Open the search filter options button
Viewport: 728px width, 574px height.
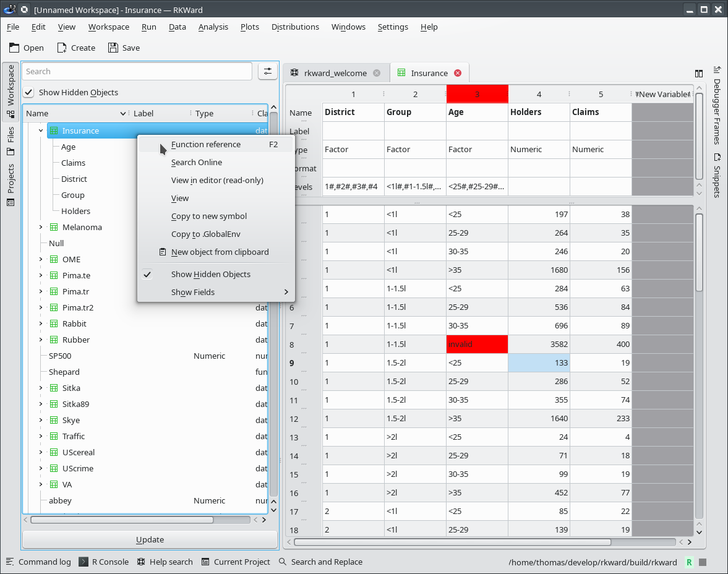268,72
